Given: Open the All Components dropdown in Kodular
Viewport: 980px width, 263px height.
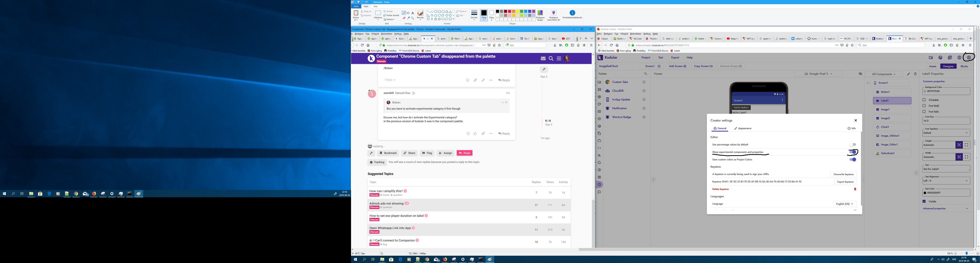Looking at the screenshot, I should 884,74.
